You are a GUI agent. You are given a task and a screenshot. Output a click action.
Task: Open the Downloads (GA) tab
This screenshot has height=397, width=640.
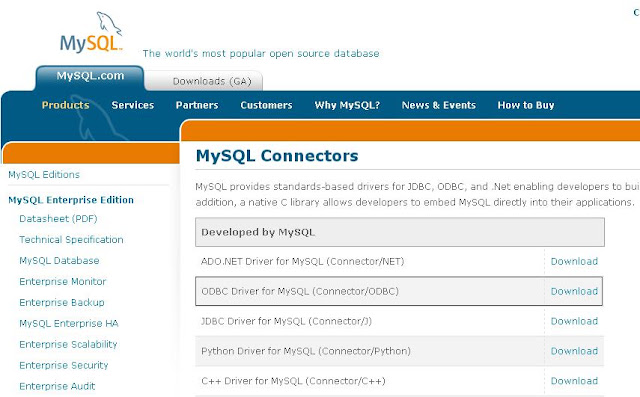tap(212, 82)
